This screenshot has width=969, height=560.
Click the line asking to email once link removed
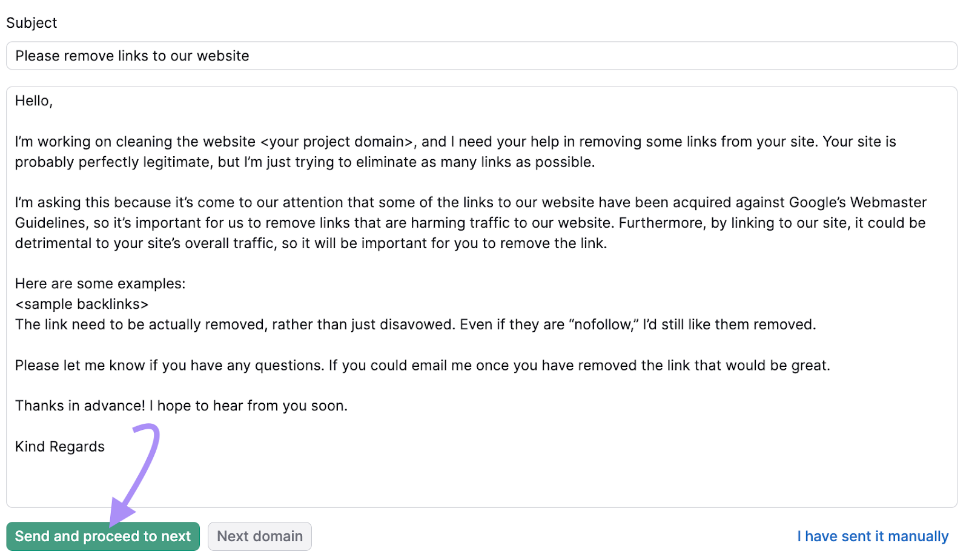(x=423, y=365)
